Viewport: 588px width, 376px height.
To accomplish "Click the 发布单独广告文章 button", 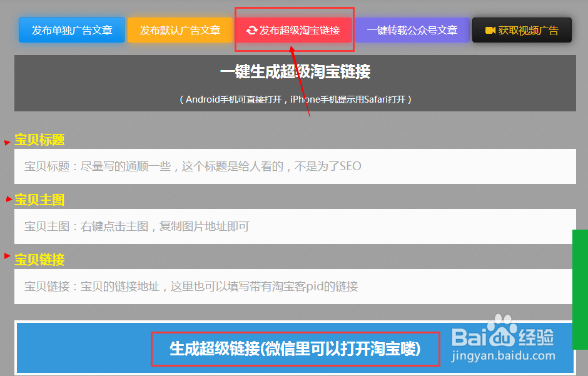I will (72, 30).
